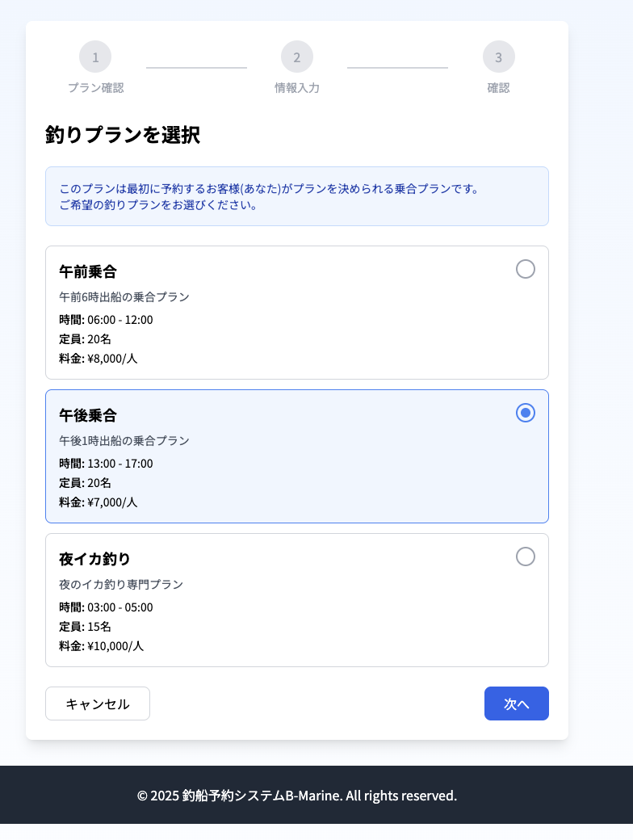Click the 釣りプランを選択 heading

[x=121, y=136]
